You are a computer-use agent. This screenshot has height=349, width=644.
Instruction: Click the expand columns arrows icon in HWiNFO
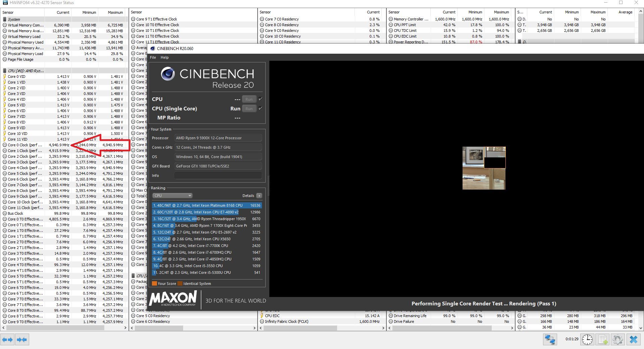(x=7, y=340)
